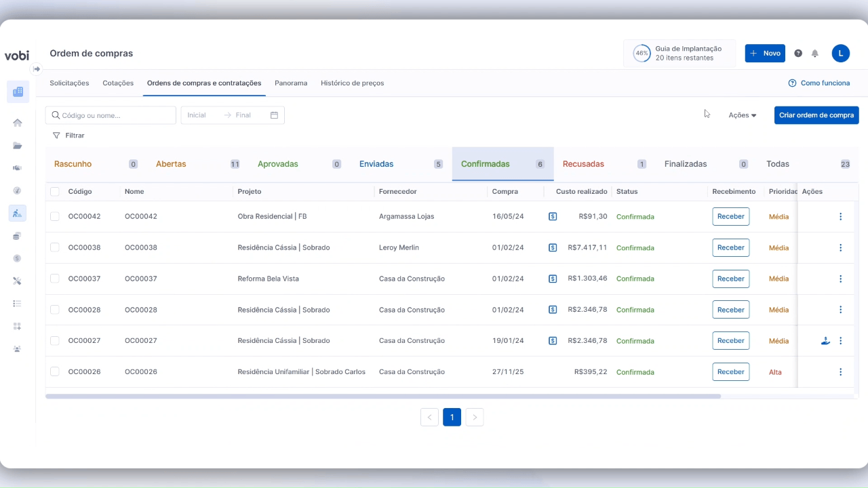Select the checkbox for order OC00037
This screenshot has height=488, width=868.
pos(55,279)
